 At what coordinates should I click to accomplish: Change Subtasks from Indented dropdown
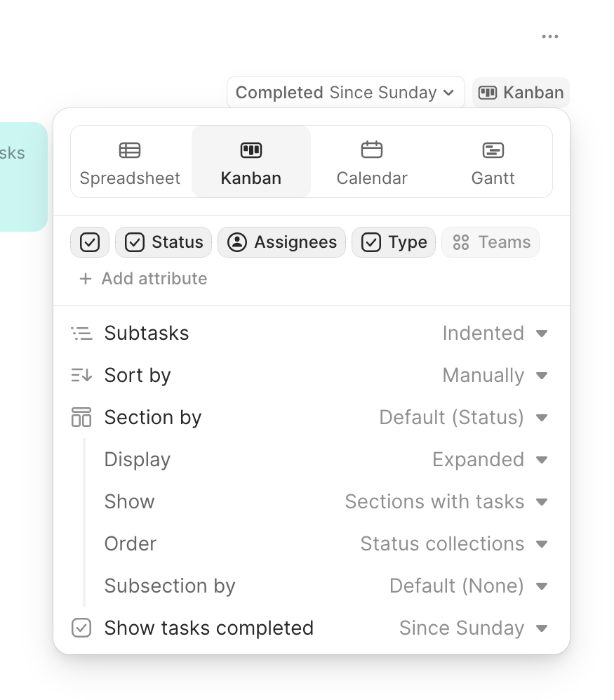coord(495,333)
